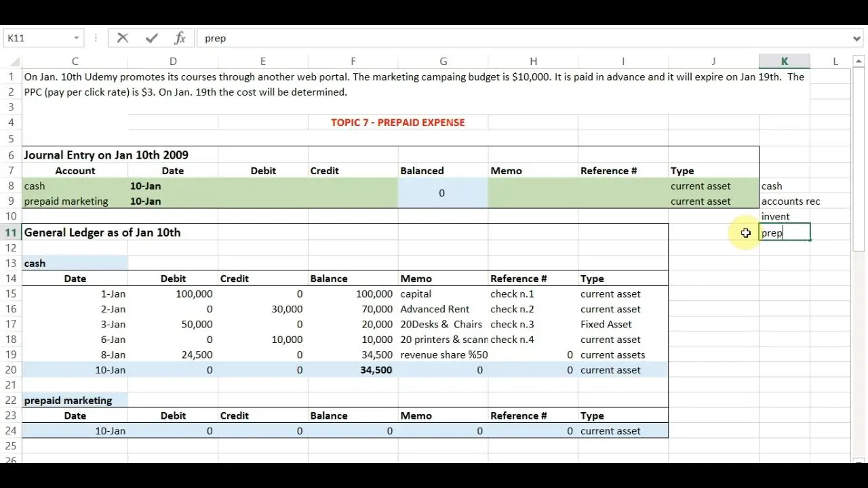
Task: Click the Balanced cell showing 0
Action: (x=443, y=193)
